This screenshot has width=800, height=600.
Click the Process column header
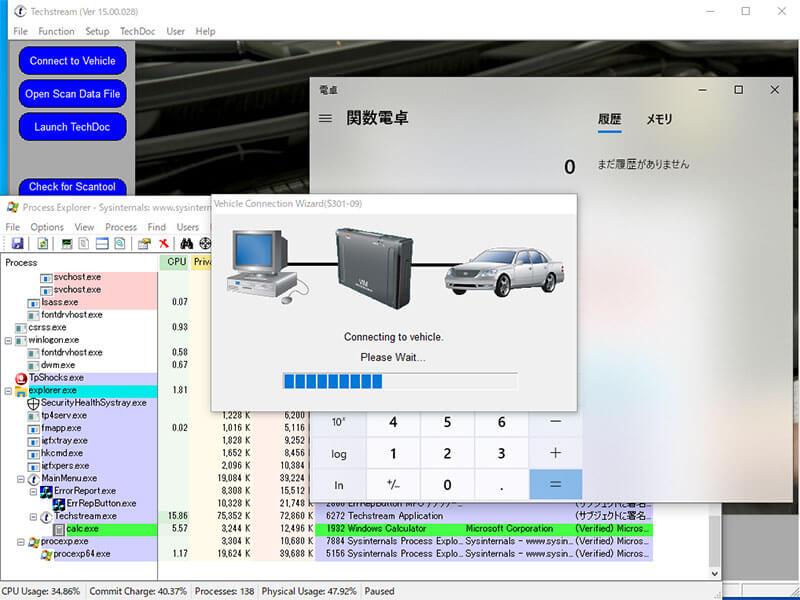(x=79, y=262)
